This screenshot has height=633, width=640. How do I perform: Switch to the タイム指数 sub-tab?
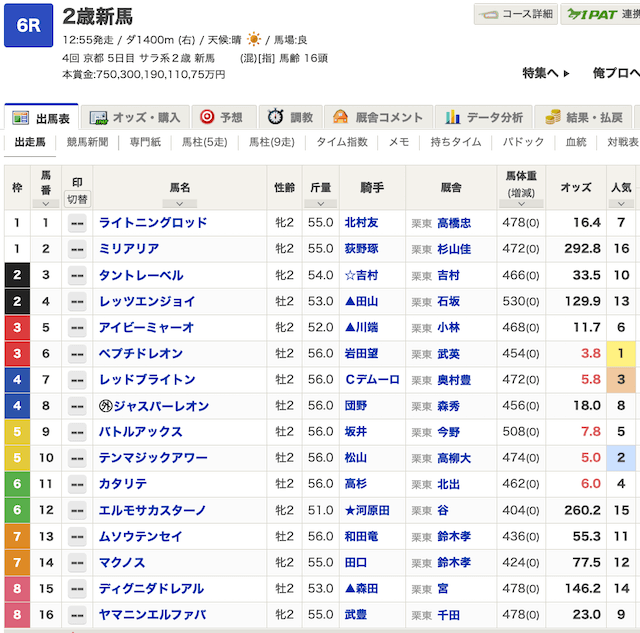coord(342,143)
